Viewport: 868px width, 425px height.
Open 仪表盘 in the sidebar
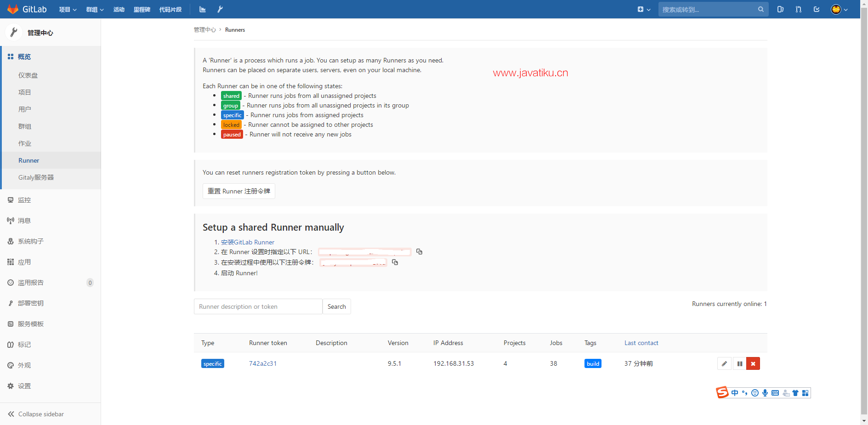28,75
